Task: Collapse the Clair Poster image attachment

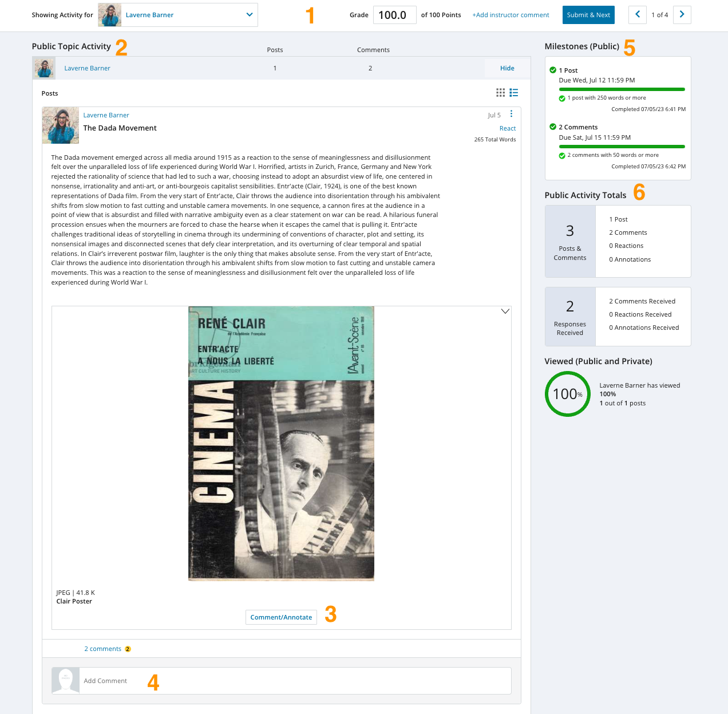Action: 505,311
